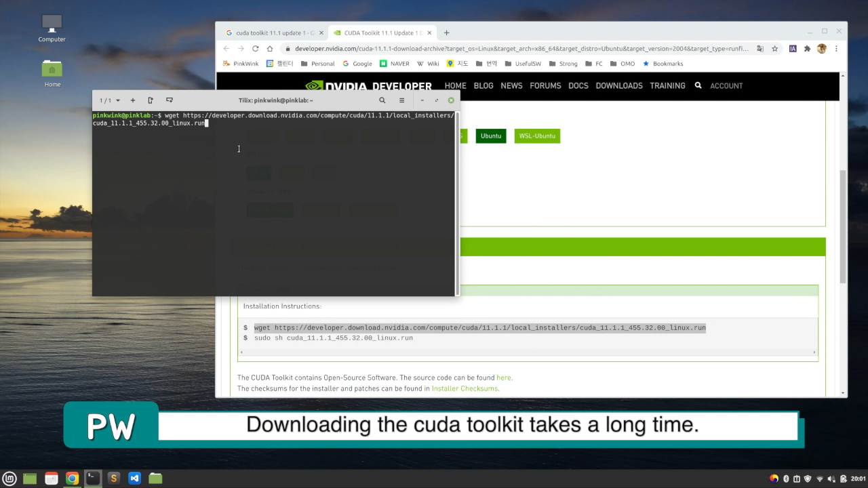868x488 pixels.
Task: Open a new Chrome tab
Action: (446, 33)
